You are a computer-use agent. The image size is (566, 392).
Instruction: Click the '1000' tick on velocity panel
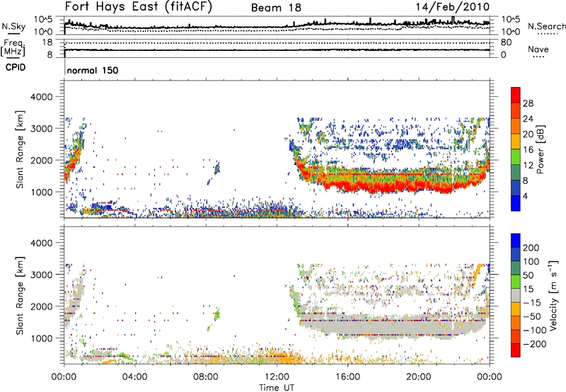pos(41,338)
